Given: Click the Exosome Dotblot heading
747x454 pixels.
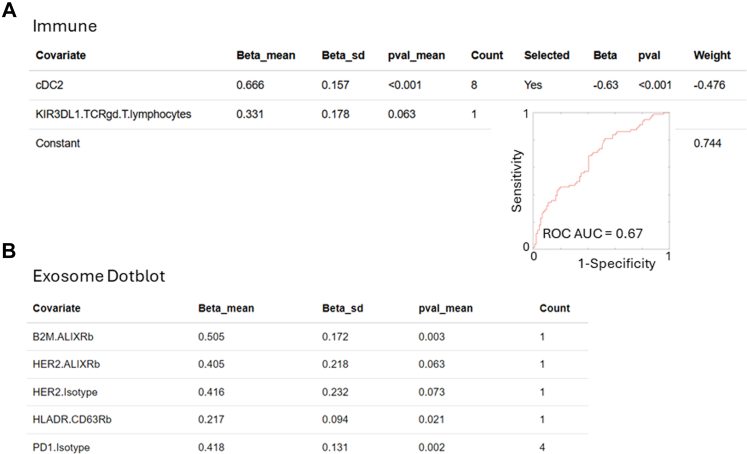Looking at the screenshot, I should click(x=99, y=276).
